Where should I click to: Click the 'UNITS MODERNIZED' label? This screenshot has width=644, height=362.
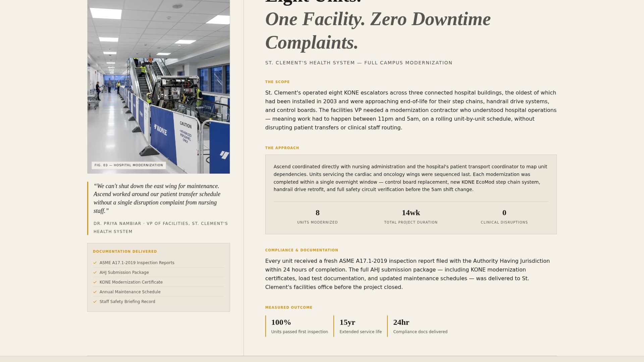click(x=317, y=222)
